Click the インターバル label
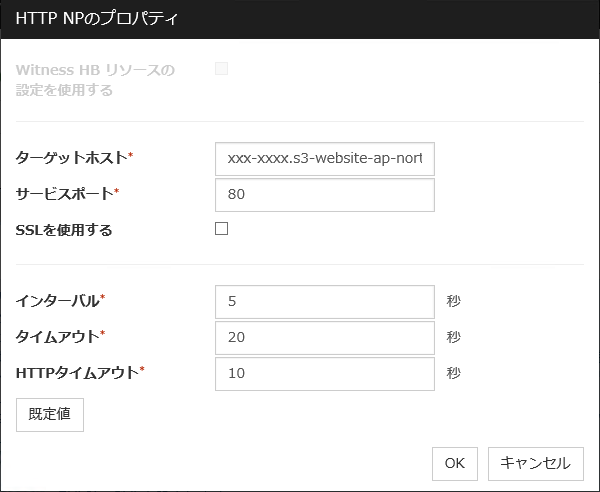600x492 pixels. pos(58,300)
